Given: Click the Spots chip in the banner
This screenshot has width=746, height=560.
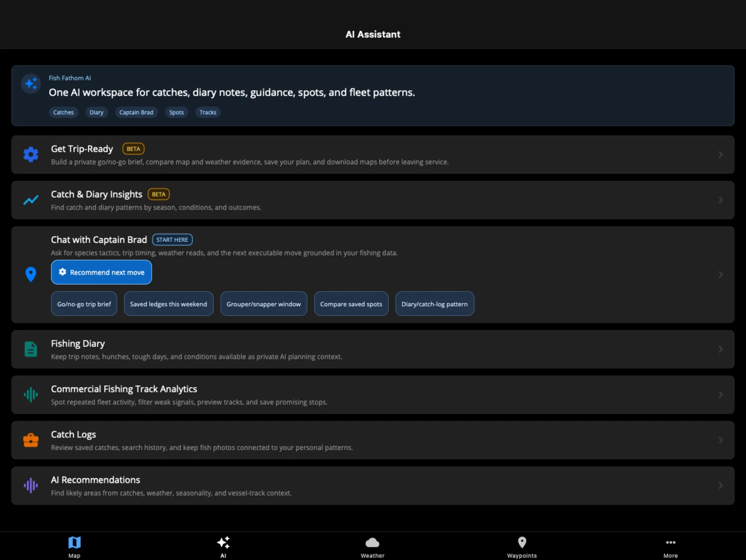Looking at the screenshot, I should [x=177, y=112].
